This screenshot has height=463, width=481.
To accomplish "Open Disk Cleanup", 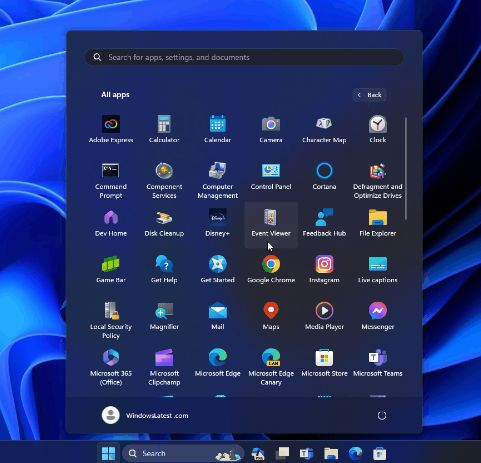I will (x=164, y=223).
